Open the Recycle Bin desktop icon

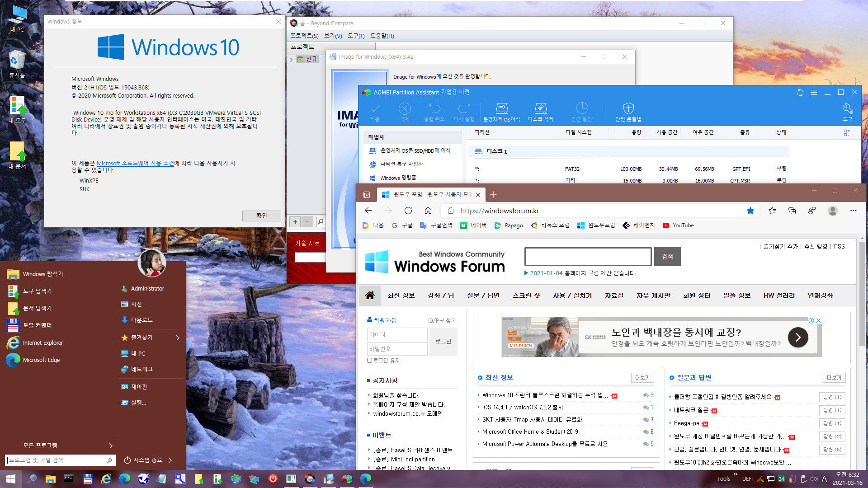point(17,64)
